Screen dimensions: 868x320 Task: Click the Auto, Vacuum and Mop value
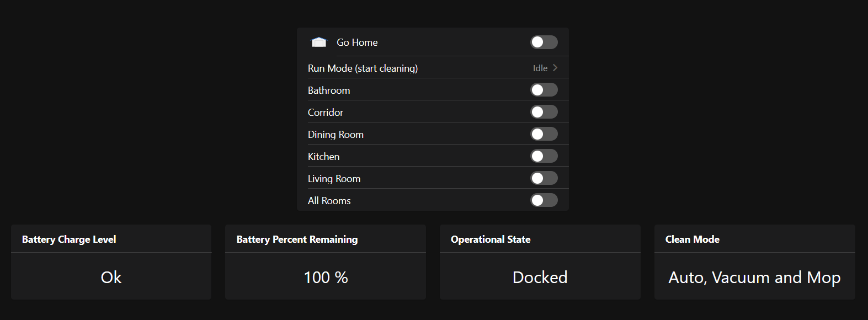click(754, 278)
